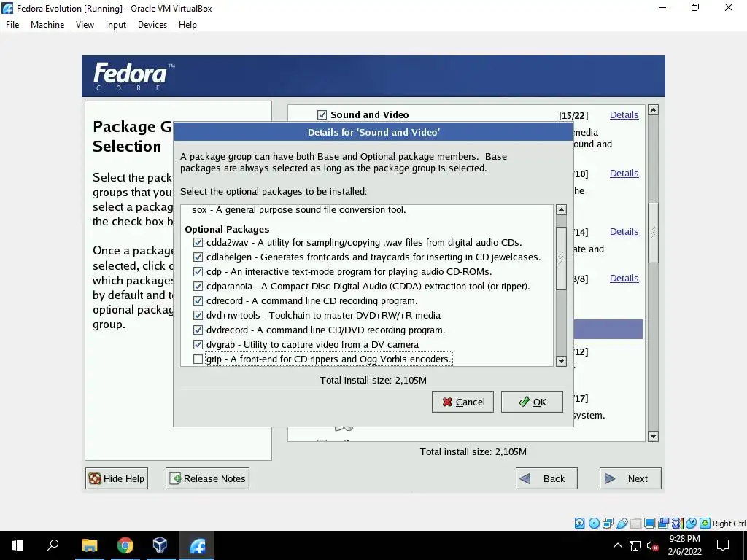Click group list scroll down arrow
Viewport: 747px width, 560px height.
click(653, 436)
